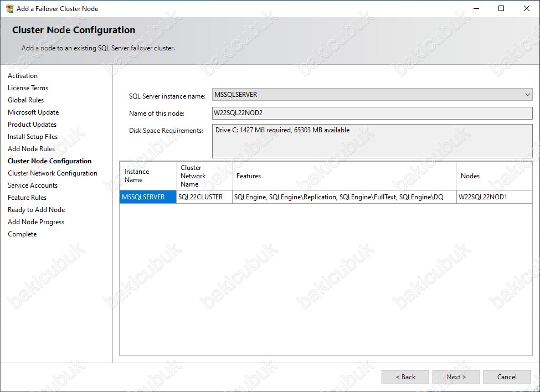Click the Back button
The width and height of the screenshot is (540, 392).
[x=405, y=377]
